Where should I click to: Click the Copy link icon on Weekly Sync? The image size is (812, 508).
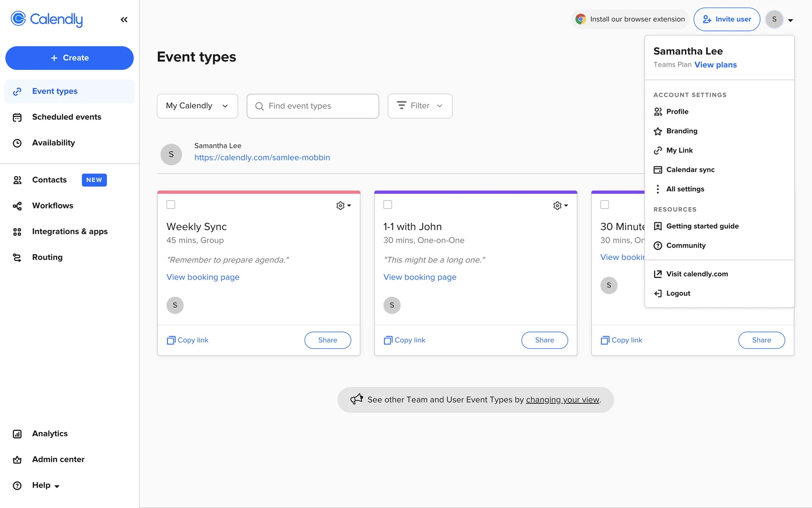(171, 340)
